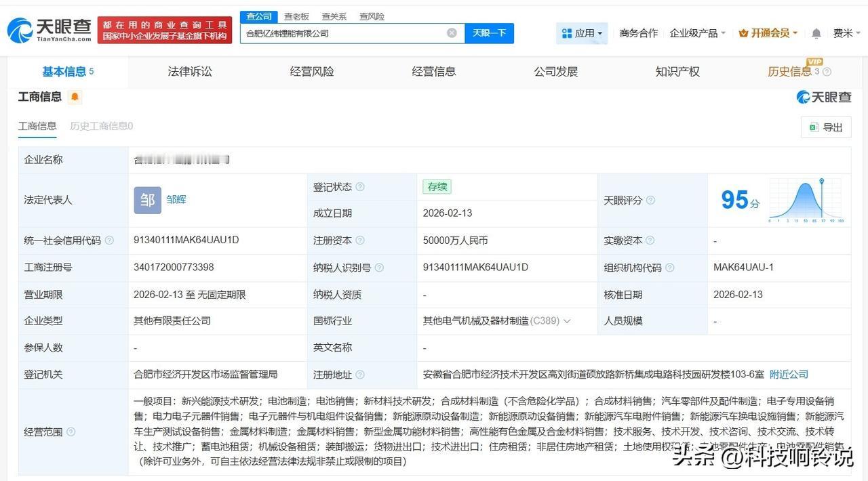The width and height of the screenshot is (868, 481).
Task: Click inside the company search input field
Action: point(339,33)
